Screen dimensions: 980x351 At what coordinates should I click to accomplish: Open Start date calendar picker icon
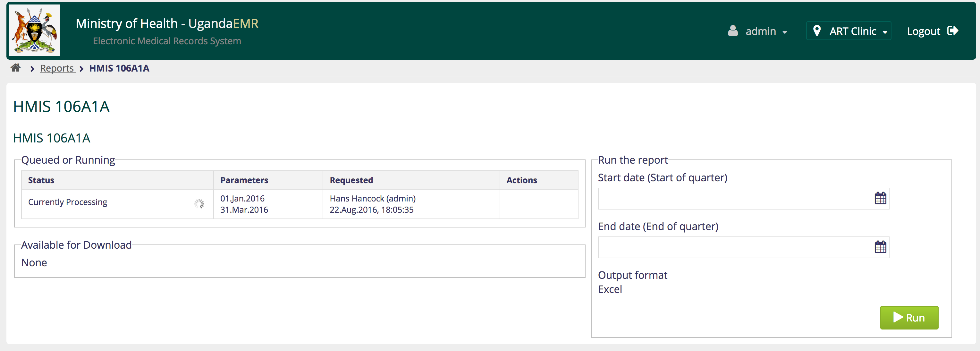pos(880,198)
